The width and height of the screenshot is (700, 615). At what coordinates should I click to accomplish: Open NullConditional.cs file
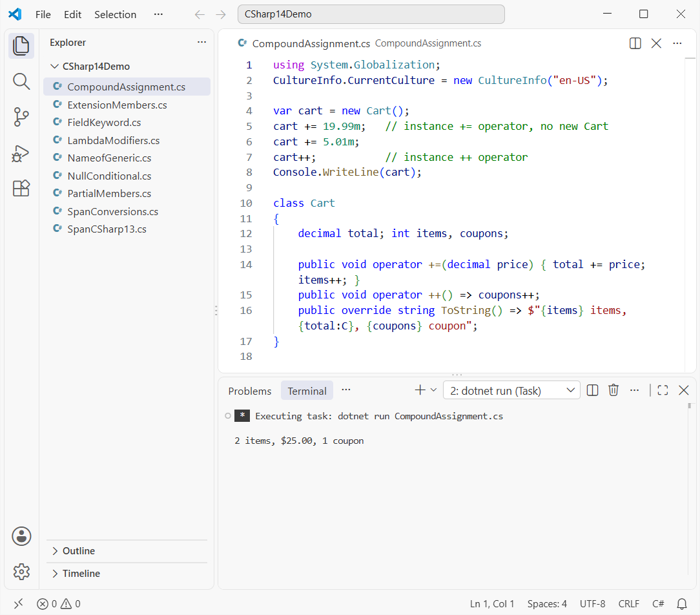127,176
